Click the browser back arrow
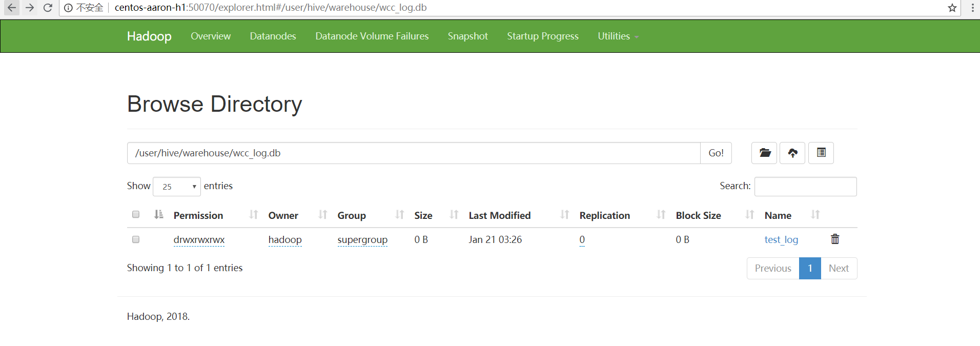 (11, 8)
